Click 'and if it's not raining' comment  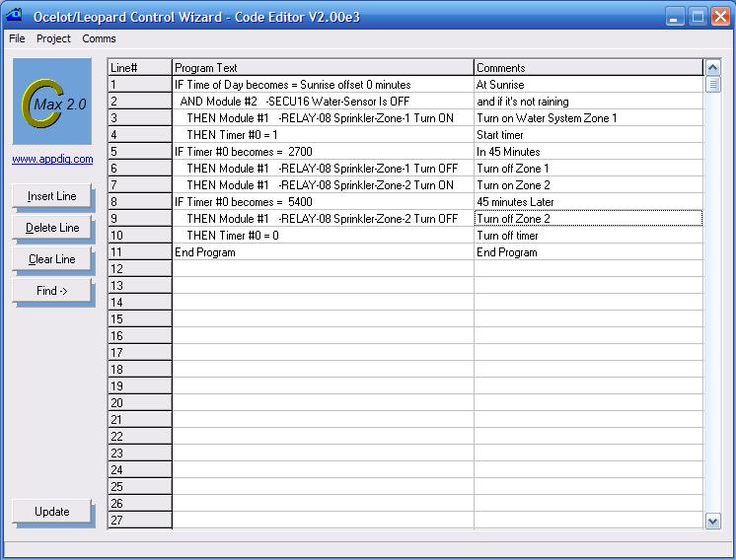pyautogui.click(x=589, y=102)
